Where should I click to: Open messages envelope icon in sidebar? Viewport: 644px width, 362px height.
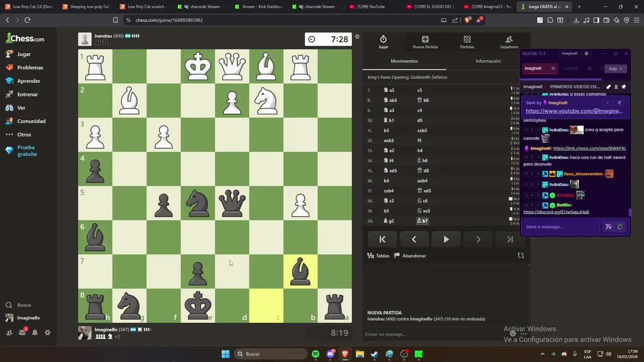22,332
